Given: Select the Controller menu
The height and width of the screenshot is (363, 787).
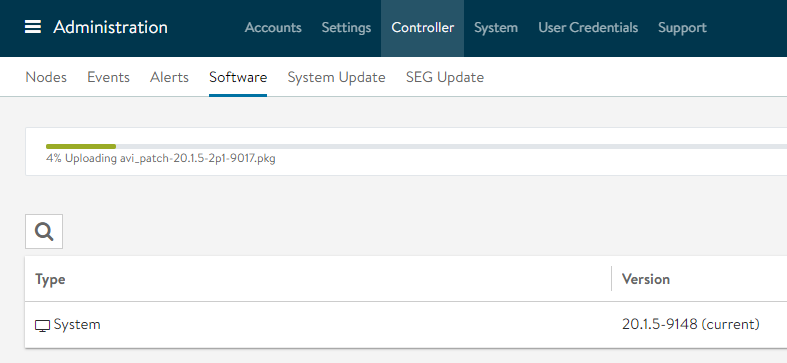Looking at the screenshot, I should click(423, 27).
